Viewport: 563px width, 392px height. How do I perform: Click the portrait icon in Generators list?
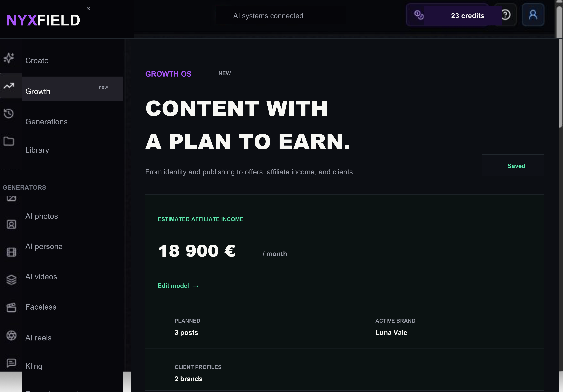tap(11, 224)
